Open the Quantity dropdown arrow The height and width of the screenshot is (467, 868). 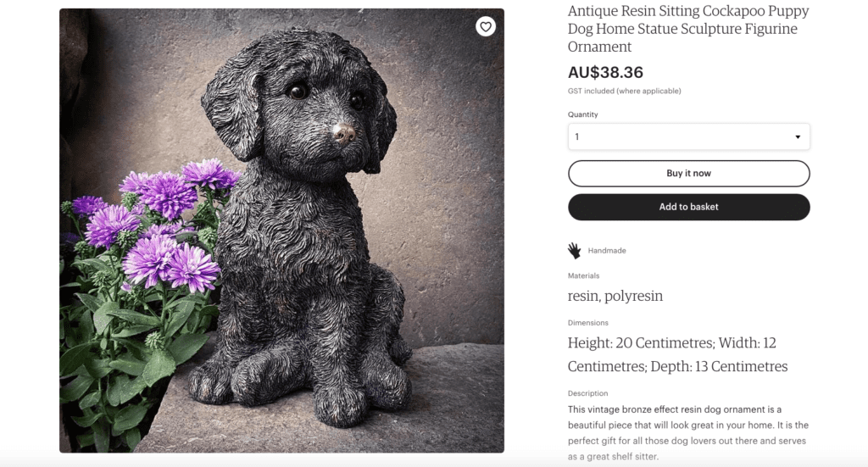point(798,136)
